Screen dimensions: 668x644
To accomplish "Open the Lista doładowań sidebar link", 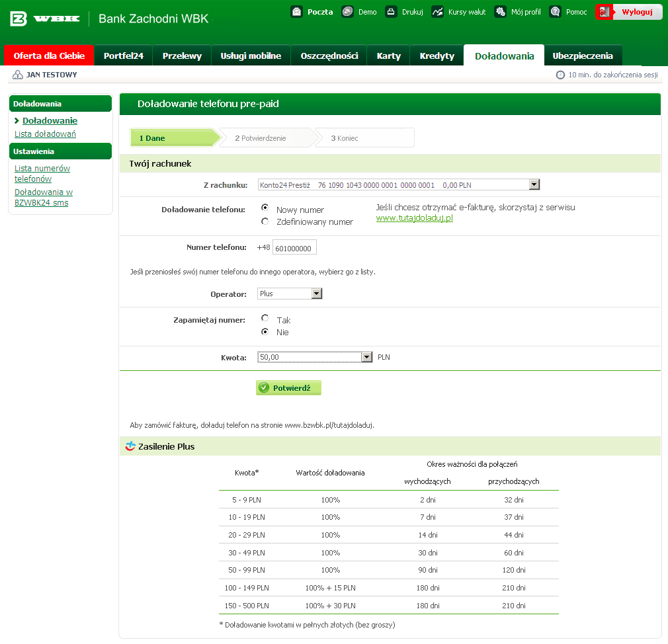I will coord(45,134).
